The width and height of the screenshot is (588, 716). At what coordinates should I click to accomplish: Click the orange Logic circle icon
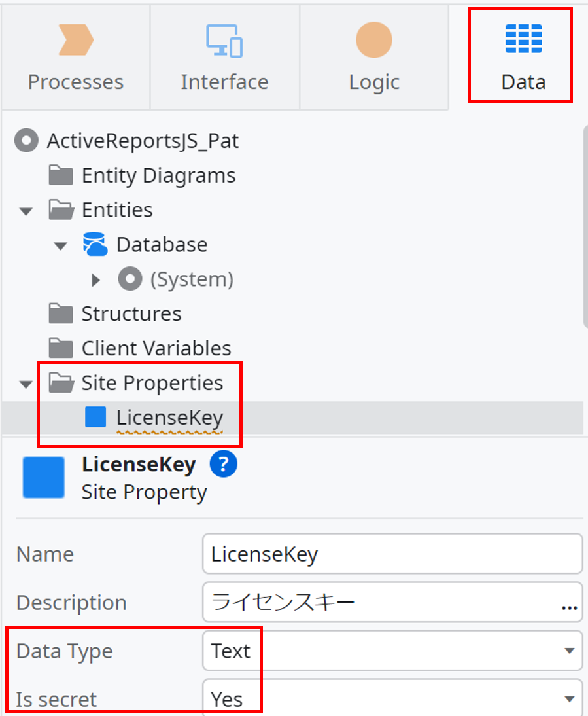pos(374,40)
